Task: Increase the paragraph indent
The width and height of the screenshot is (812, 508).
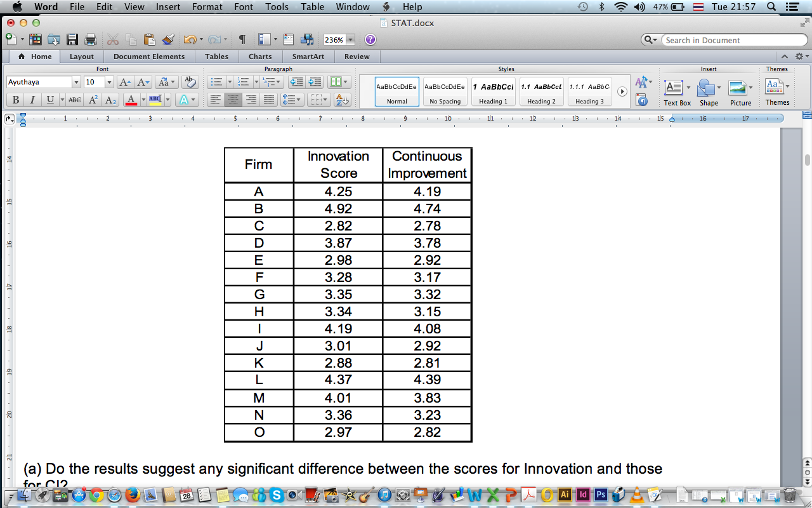Action: tap(315, 82)
